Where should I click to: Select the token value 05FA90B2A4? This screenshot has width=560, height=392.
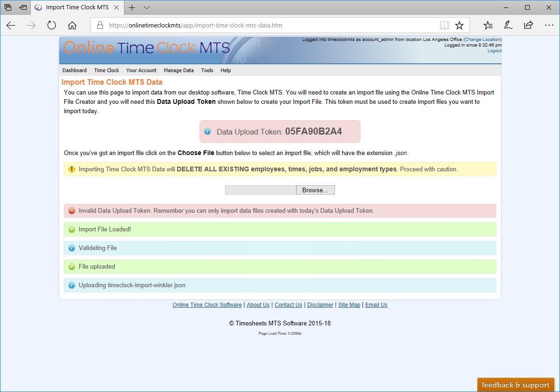314,131
